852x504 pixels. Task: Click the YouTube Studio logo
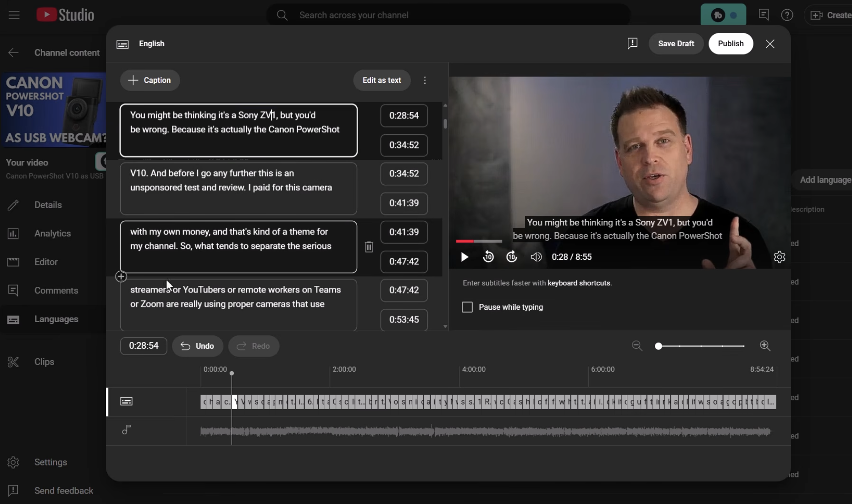[x=65, y=15]
